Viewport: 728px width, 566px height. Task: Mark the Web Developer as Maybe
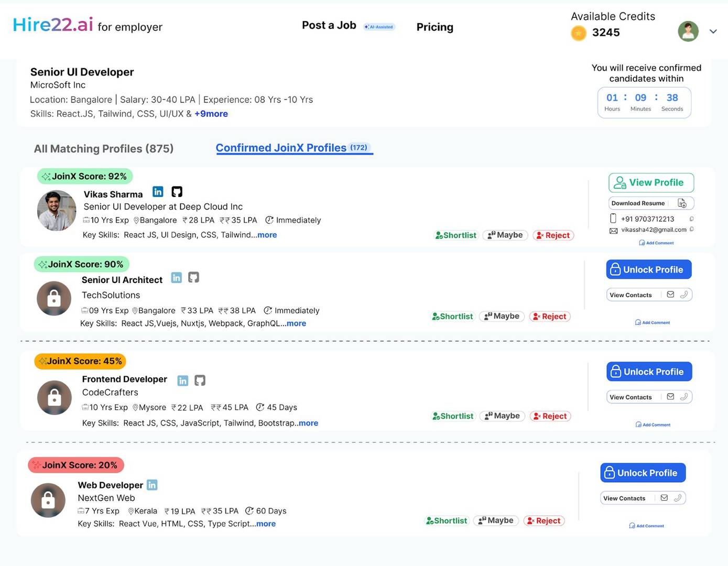[495, 520]
